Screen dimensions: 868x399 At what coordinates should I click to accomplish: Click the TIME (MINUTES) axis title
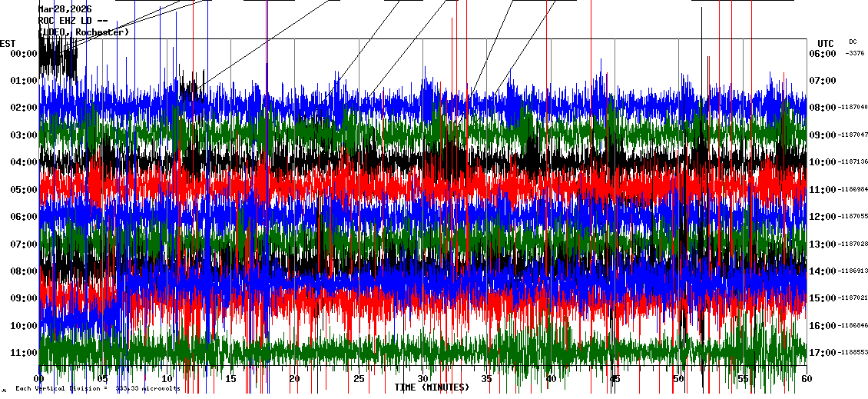coord(432,387)
